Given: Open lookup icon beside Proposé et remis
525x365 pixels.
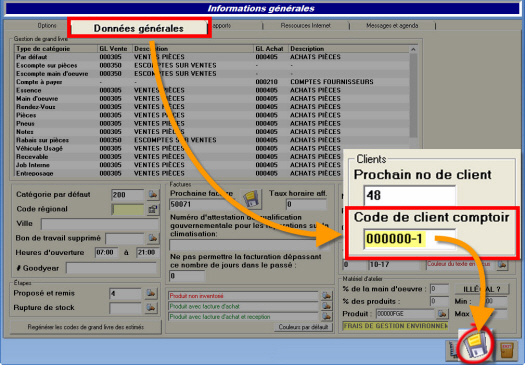Looking at the screenshot, I should [151, 293].
